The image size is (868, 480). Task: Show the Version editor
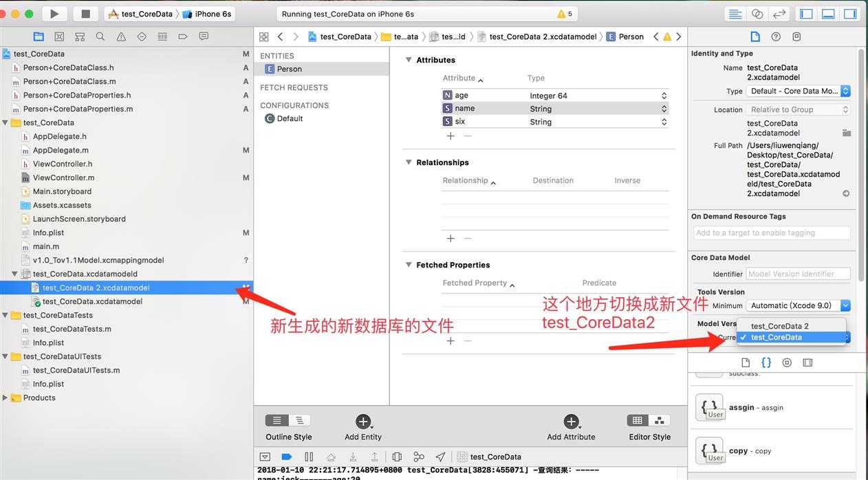[779, 14]
